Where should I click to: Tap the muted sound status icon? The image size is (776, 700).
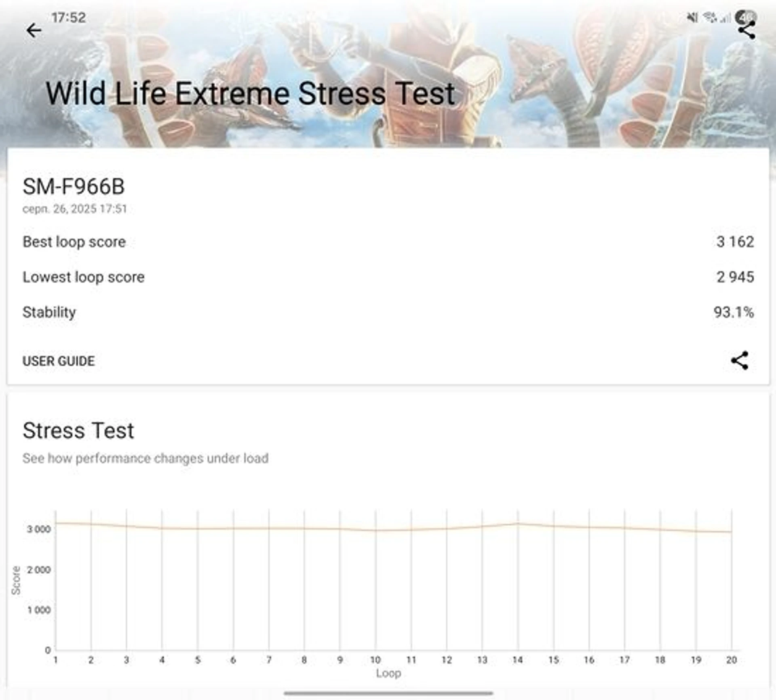tap(692, 17)
